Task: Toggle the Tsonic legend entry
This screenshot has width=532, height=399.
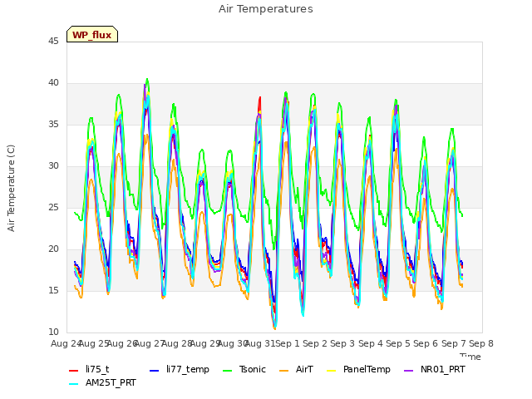Action: coord(244,369)
